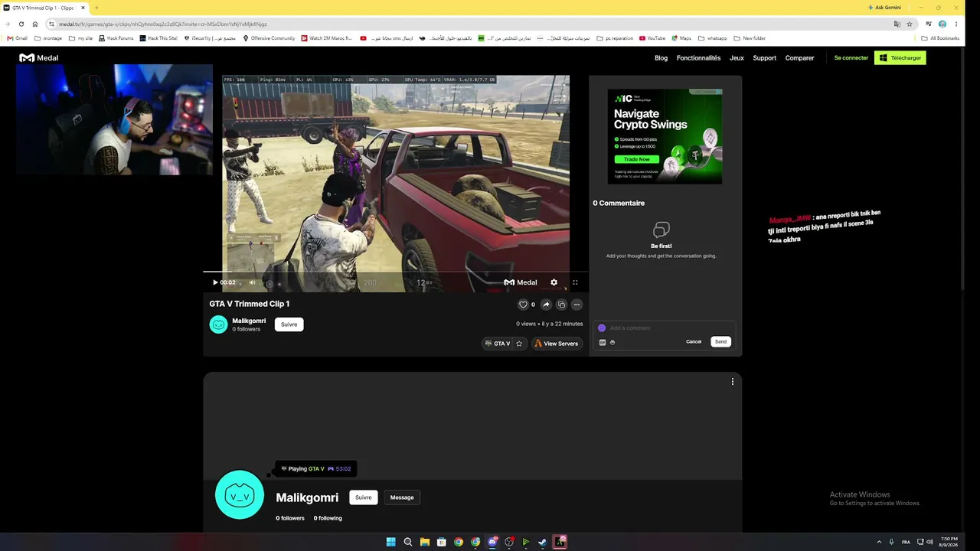Like the clip with the heart icon
Image resolution: width=980 pixels, height=551 pixels.
click(x=524, y=305)
